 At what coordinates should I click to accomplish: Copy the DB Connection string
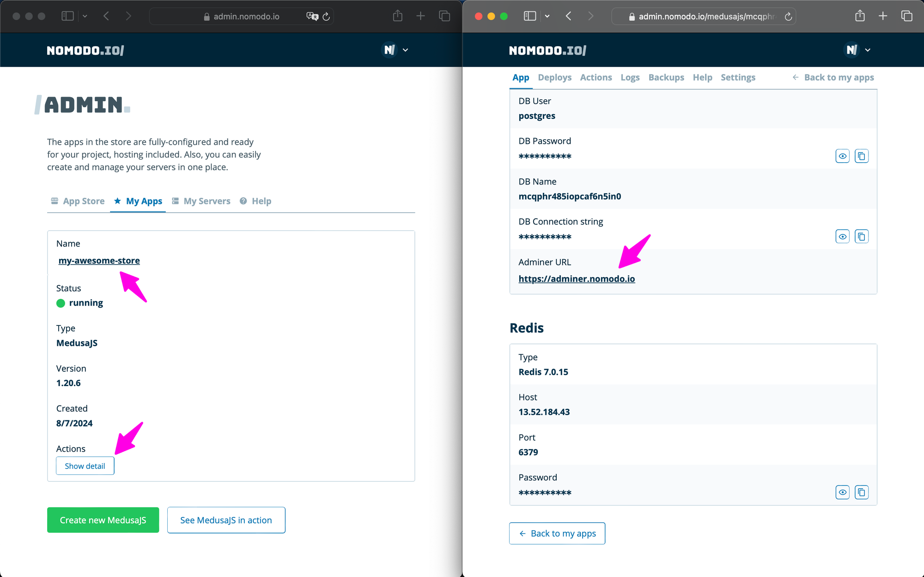click(x=861, y=237)
